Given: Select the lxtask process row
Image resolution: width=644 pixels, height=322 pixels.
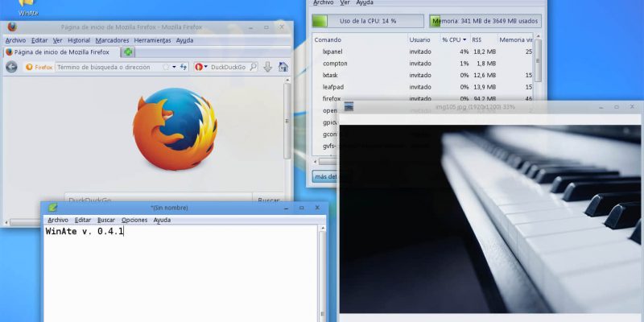Looking at the screenshot, I should click(423, 76).
